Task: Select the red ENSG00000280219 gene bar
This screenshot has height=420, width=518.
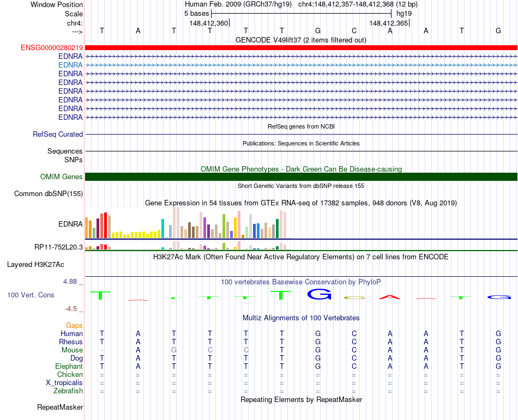Action: pyautogui.click(x=301, y=48)
